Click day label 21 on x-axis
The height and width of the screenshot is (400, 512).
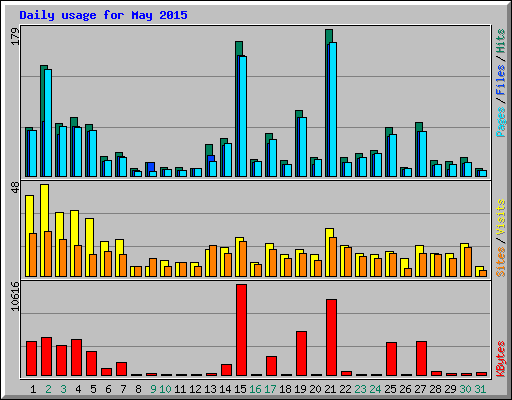[330, 389]
